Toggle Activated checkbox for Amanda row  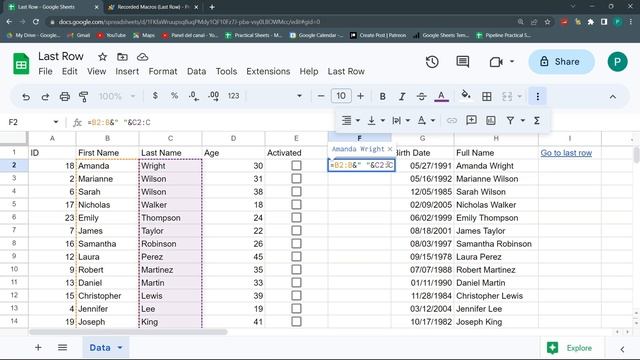pos(296,166)
